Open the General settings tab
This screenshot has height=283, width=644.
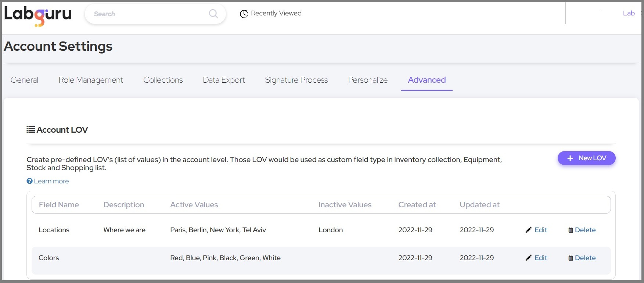(24, 80)
